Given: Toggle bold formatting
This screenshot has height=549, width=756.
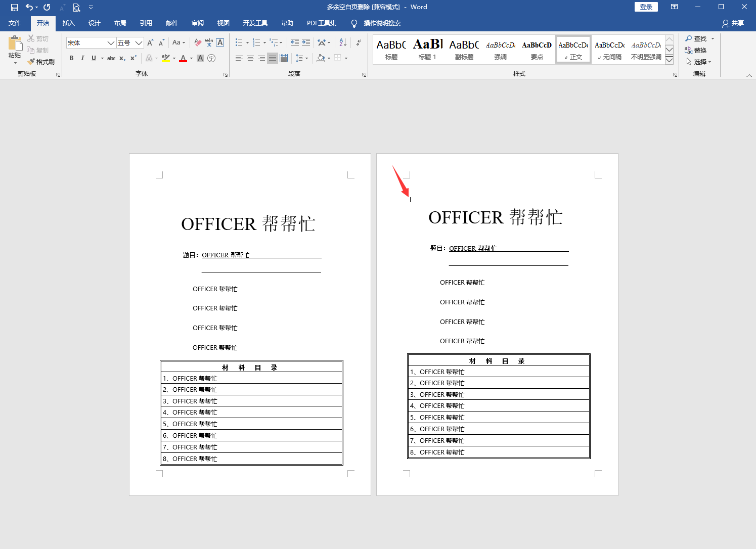Looking at the screenshot, I should [71, 58].
